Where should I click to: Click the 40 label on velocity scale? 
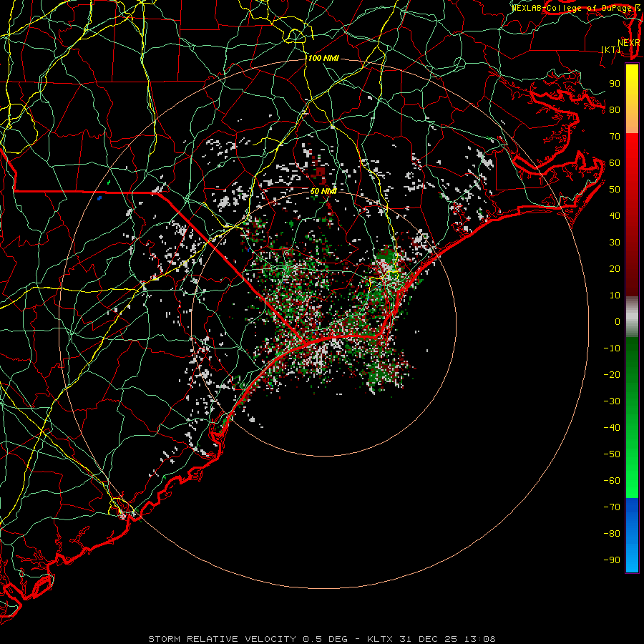pos(615,215)
